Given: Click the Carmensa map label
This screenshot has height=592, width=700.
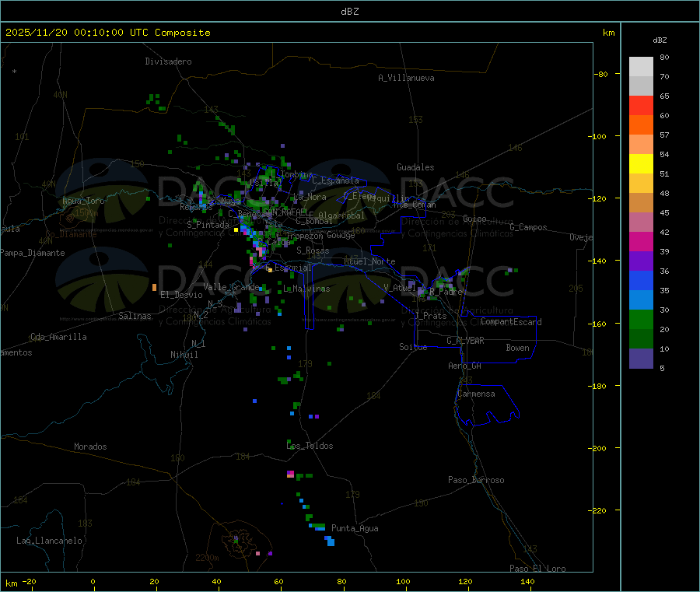Looking at the screenshot, I should pyautogui.click(x=476, y=394).
